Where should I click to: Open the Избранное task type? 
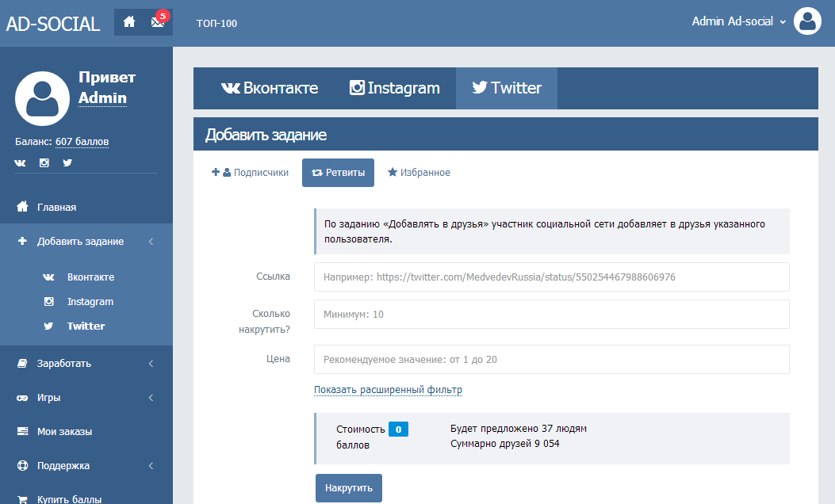pyautogui.click(x=419, y=173)
